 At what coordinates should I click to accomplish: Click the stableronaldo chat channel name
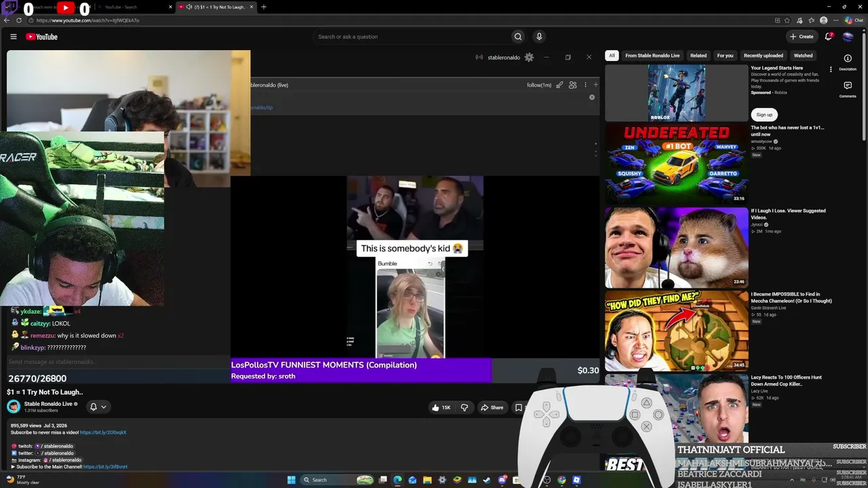pyautogui.click(x=504, y=58)
